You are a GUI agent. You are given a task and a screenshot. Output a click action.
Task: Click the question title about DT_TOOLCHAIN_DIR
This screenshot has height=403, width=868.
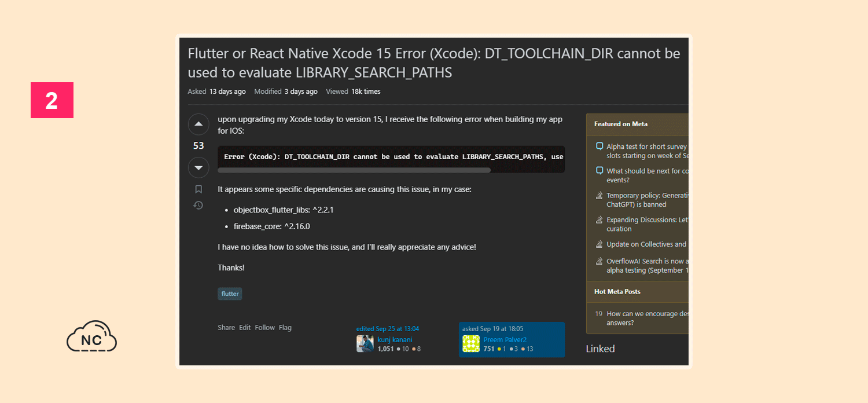434,63
